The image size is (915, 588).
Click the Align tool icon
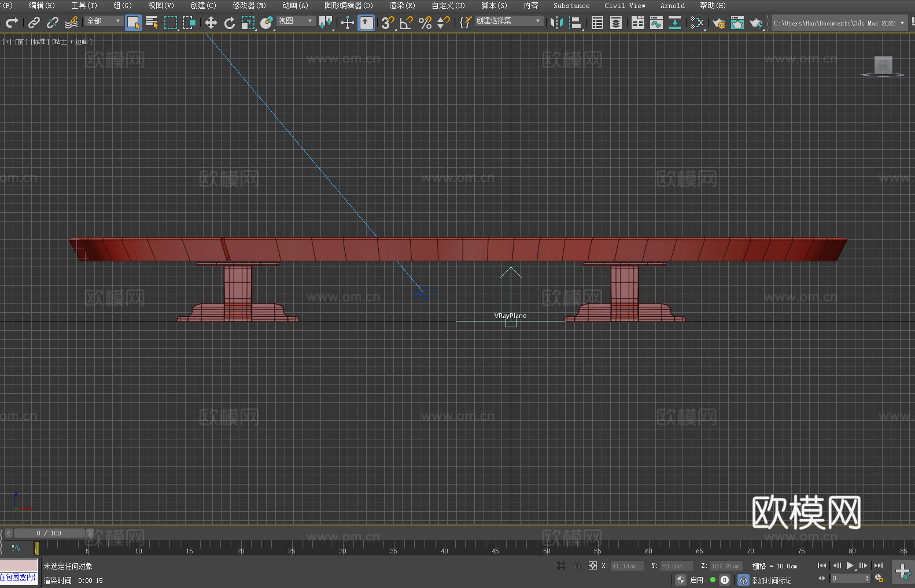coord(575,23)
